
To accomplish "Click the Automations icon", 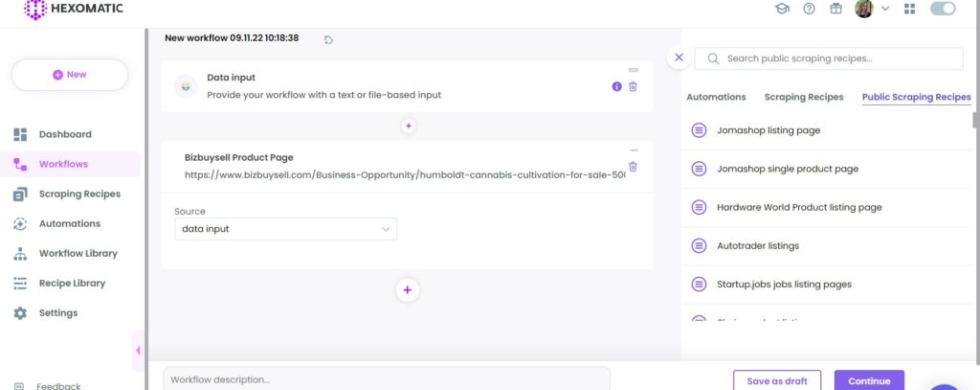I will click(x=20, y=224).
